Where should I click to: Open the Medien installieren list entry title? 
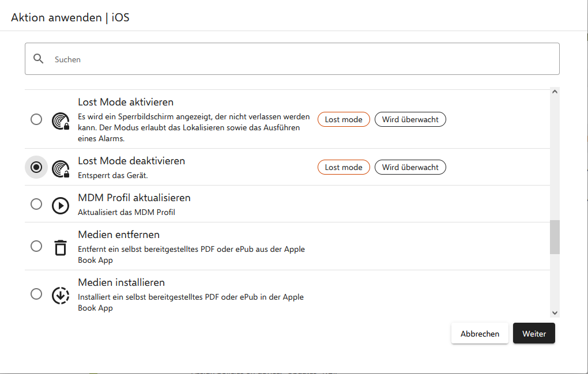pyautogui.click(x=121, y=282)
